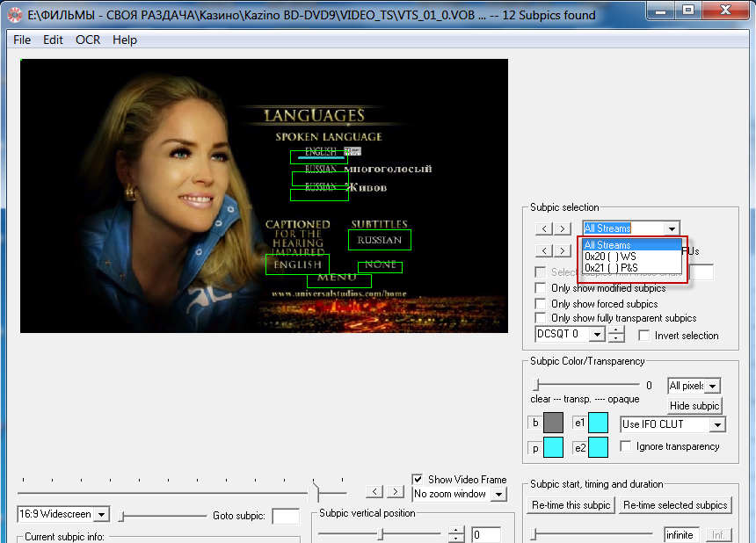This screenshot has width=756, height=543.
Task: Click the clear-to-opaque transparency slider
Action: coord(585,385)
